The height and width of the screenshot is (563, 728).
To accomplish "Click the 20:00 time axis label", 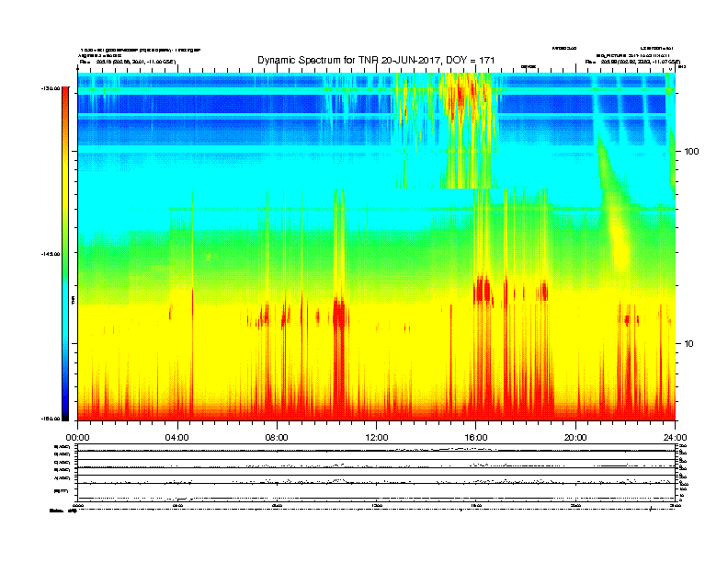I will 575,438.
